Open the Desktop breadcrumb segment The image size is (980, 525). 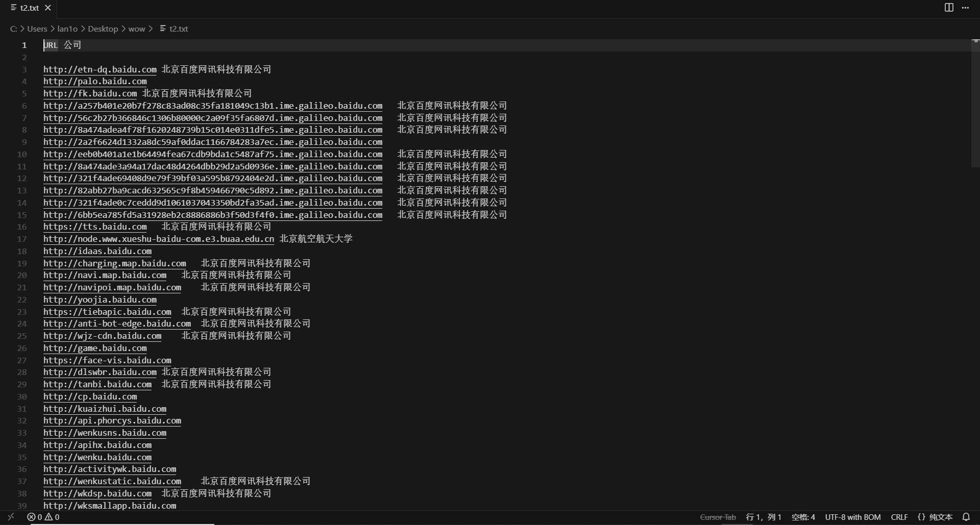(x=103, y=29)
